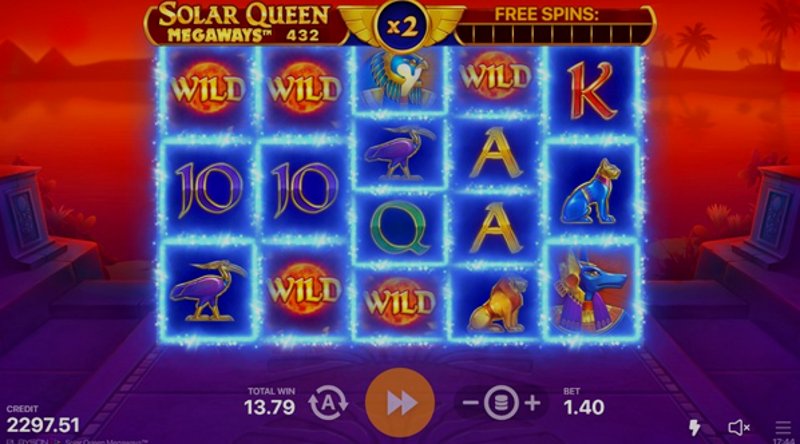The image size is (800, 444).
Task: Select the golden lion symbol
Action: tap(496, 304)
